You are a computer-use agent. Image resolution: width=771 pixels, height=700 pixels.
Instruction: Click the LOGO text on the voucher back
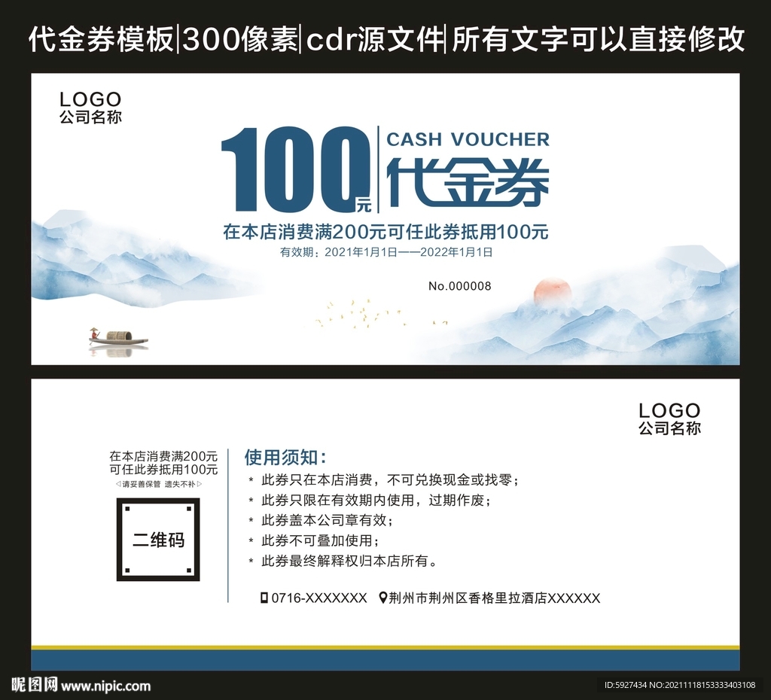[669, 411]
